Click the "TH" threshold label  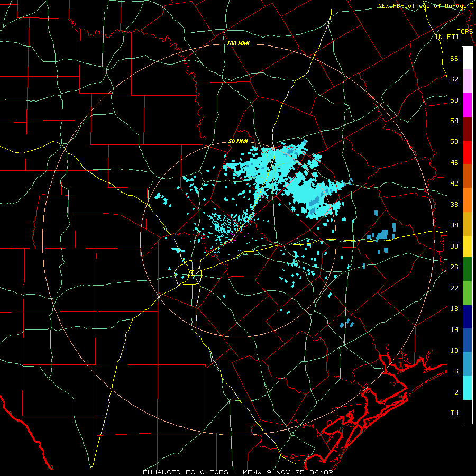coord(454,413)
